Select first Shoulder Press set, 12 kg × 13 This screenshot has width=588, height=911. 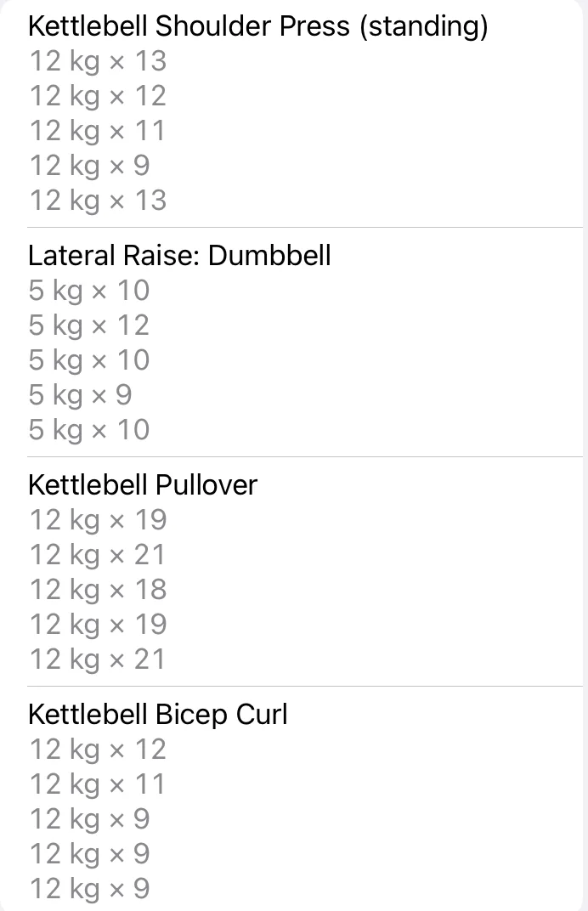(x=98, y=61)
